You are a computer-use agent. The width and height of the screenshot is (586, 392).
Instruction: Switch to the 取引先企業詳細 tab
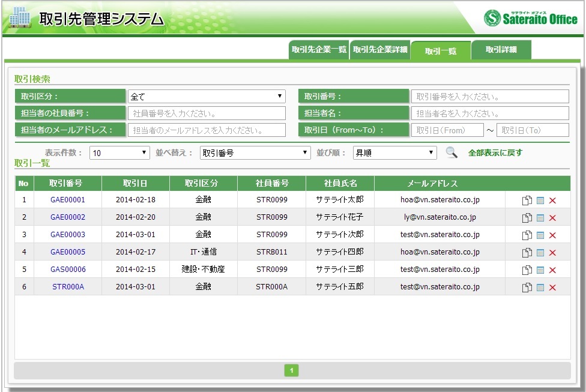pos(380,50)
